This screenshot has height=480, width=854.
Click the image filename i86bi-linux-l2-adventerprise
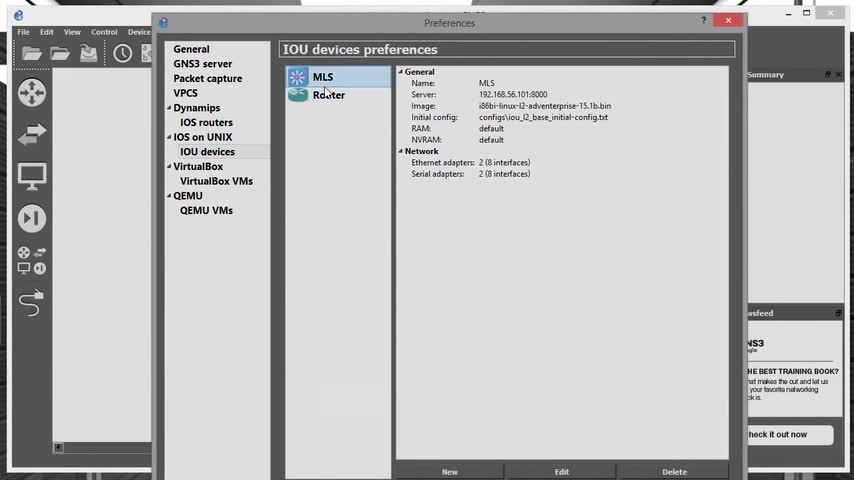click(545, 106)
